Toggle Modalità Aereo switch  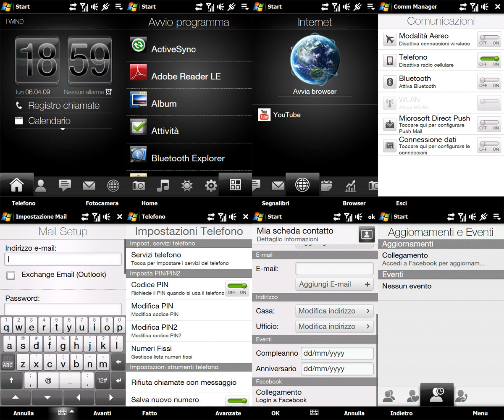coord(489,39)
